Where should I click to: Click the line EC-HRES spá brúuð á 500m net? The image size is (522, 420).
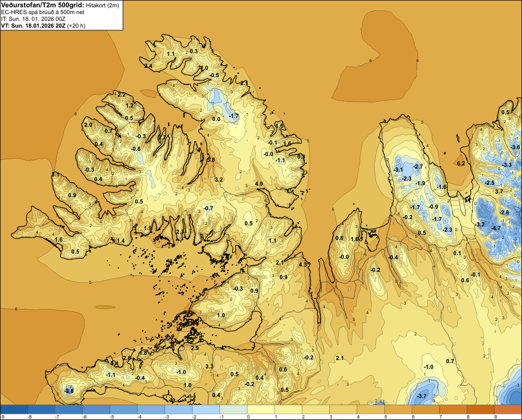click(x=43, y=12)
